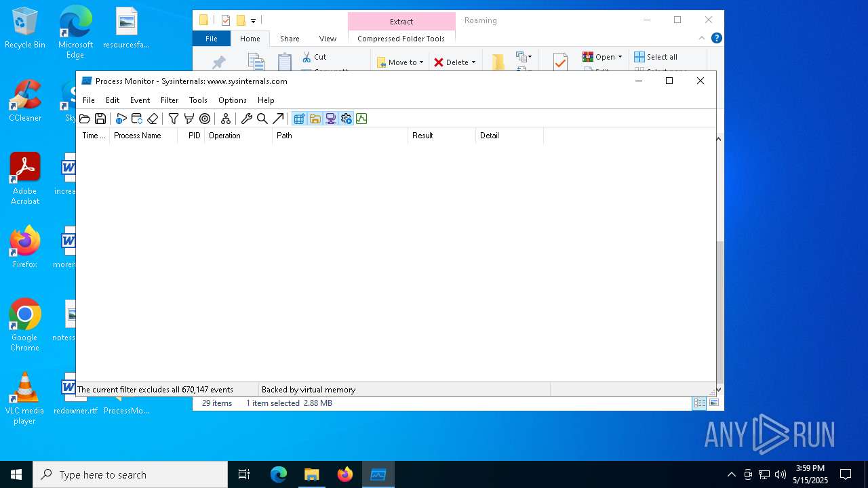Click the Explorer Help question mark icon

coord(716,39)
